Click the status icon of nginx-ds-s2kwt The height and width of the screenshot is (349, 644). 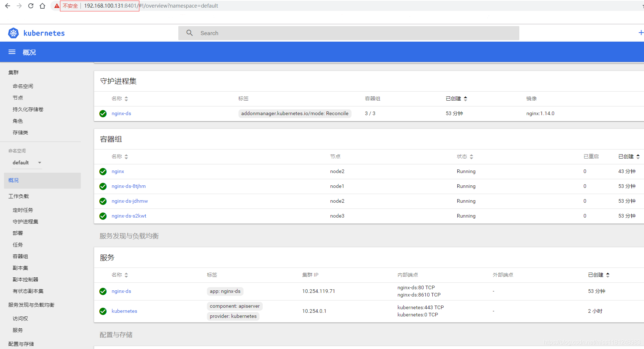tap(103, 216)
